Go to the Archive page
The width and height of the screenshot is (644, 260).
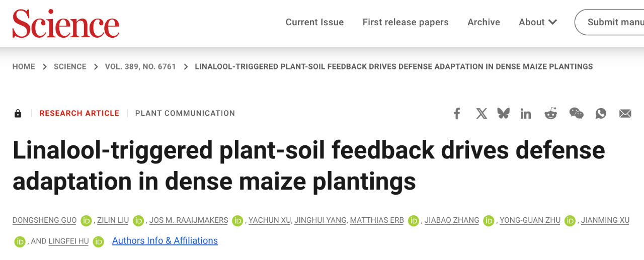coord(484,22)
